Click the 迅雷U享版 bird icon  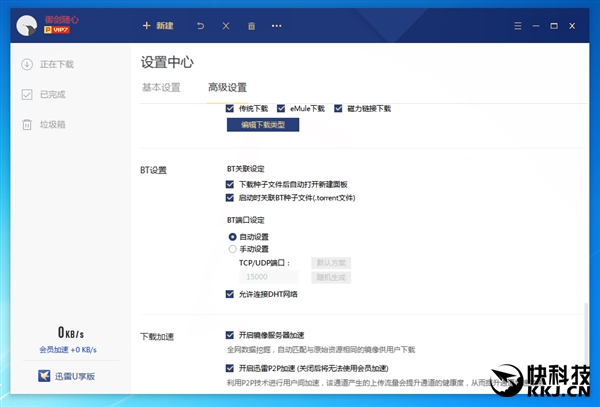pos(44,376)
